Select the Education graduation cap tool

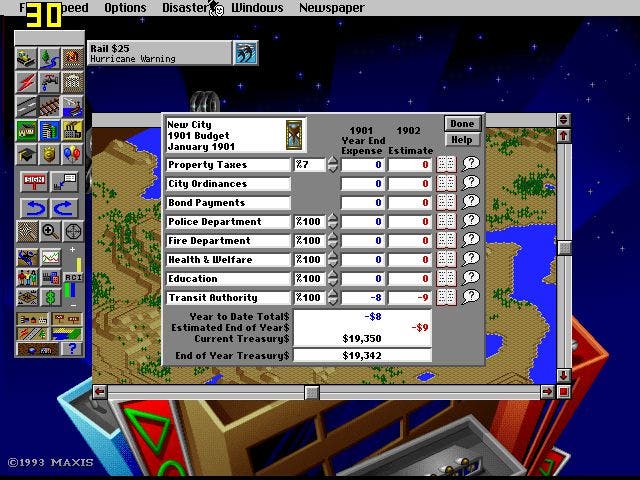point(27,154)
